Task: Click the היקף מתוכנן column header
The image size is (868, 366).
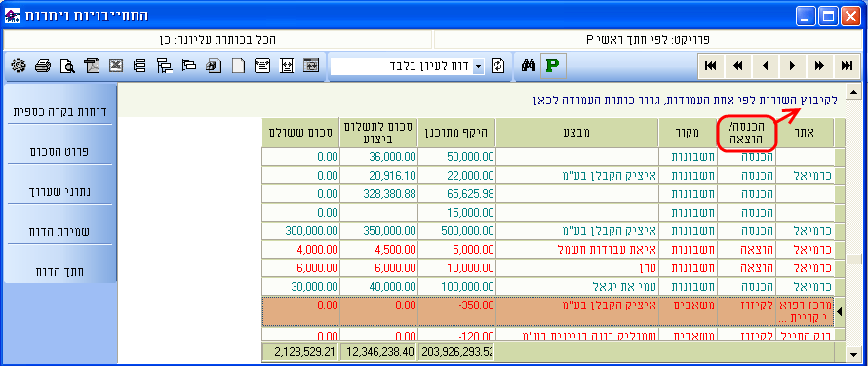Action: (x=457, y=133)
